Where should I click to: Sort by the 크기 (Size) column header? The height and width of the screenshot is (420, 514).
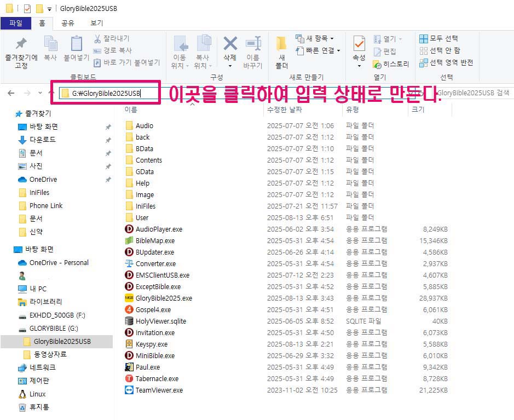coord(418,110)
